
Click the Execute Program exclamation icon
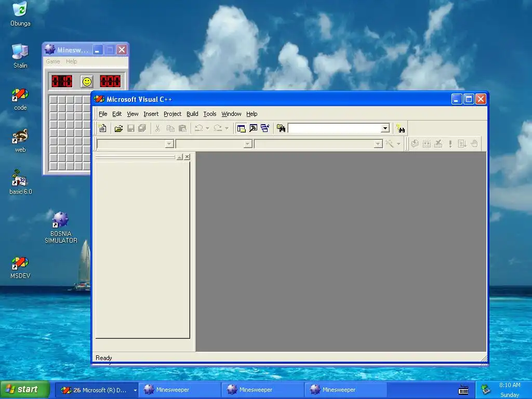(450, 144)
